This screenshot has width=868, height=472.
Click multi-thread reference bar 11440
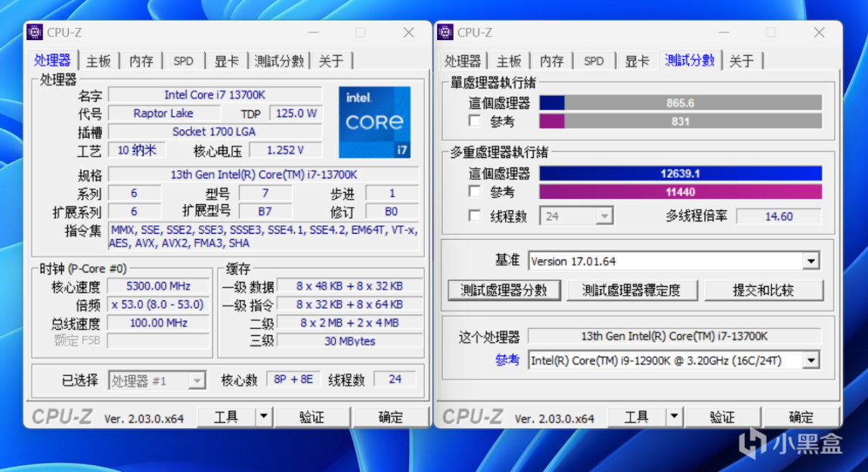[x=680, y=191]
